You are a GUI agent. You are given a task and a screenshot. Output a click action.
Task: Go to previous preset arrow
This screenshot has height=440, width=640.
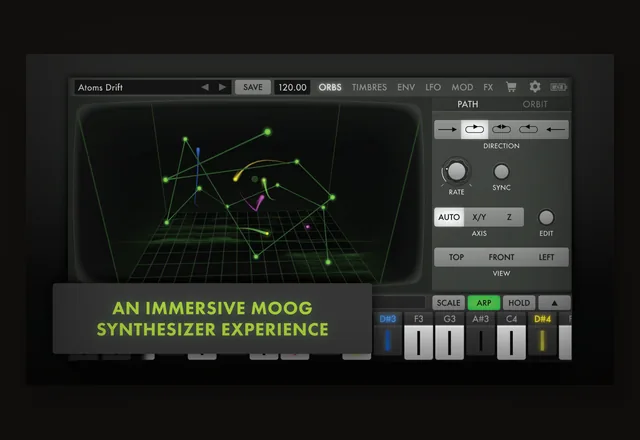coord(205,87)
